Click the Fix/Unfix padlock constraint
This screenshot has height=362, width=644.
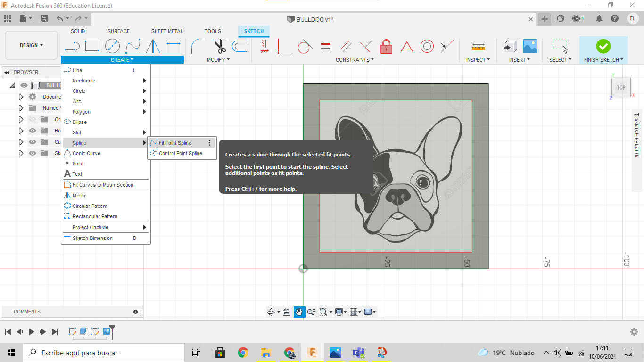pyautogui.click(x=386, y=46)
